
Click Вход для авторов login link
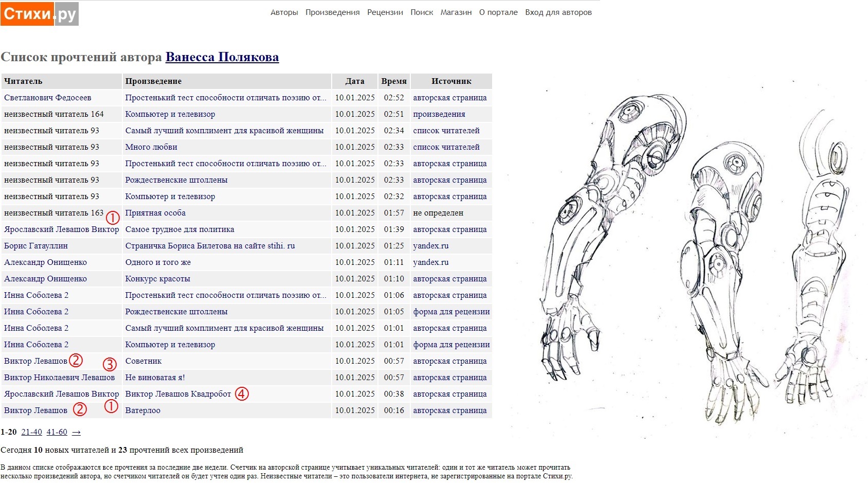558,12
